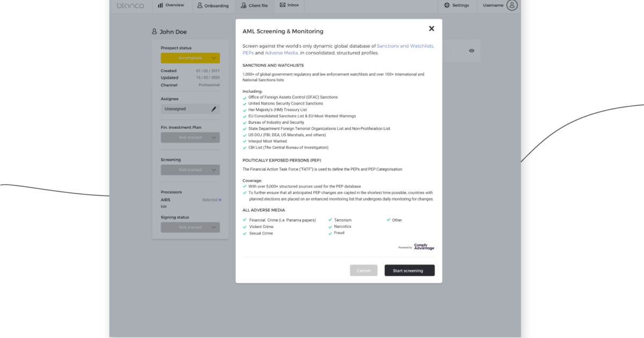The height and width of the screenshot is (338, 644).
Task: Click the John Doe client name
Action: pos(173,32)
